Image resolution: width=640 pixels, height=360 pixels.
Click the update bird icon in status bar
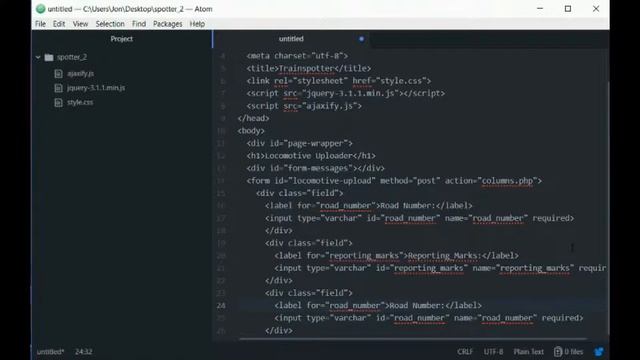pos(599,352)
